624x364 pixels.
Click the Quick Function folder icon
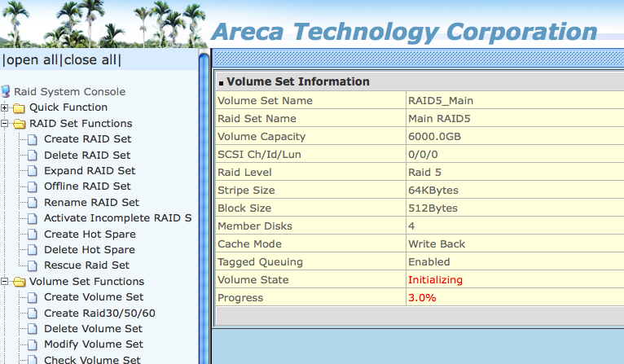click(19, 107)
